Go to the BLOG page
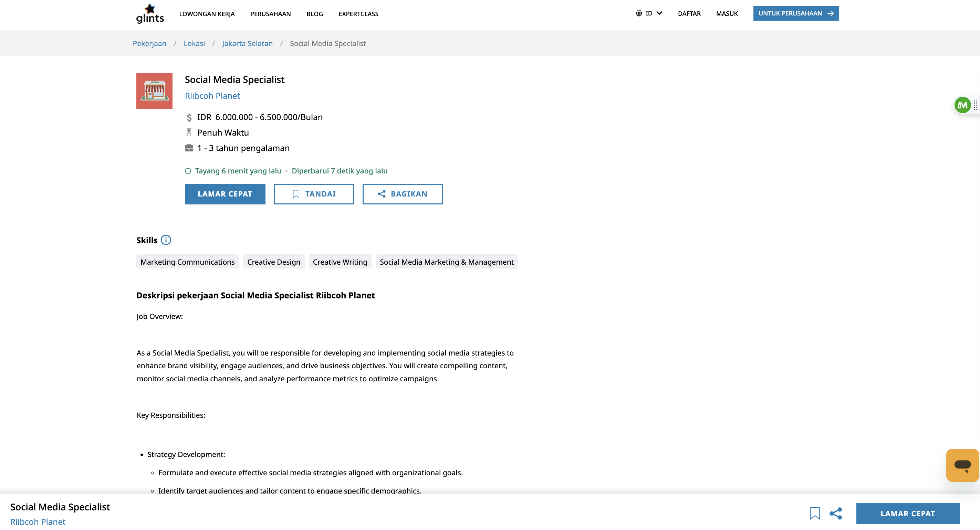The image size is (980, 530). [x=315, y=14]
